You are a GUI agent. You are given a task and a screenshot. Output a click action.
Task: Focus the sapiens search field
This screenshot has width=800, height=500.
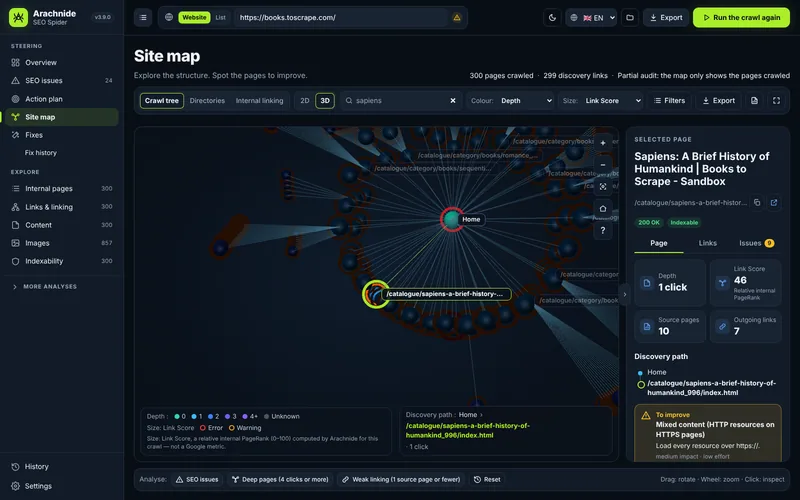pos(402,101)
